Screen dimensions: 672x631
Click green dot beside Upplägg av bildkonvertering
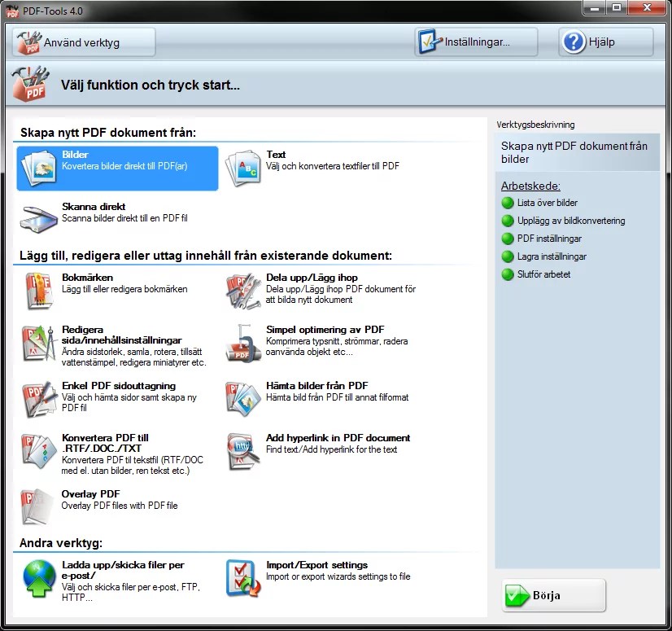[x=508, y=221]
